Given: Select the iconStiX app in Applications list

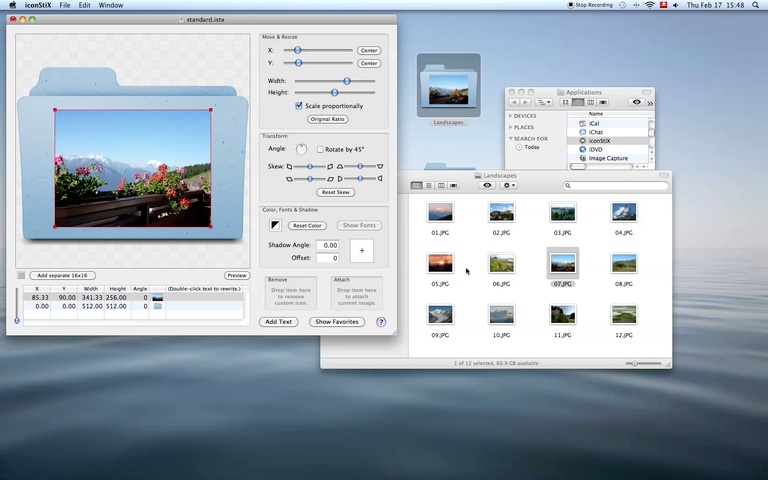Looking at the screenshot, I should coord(599,141).
